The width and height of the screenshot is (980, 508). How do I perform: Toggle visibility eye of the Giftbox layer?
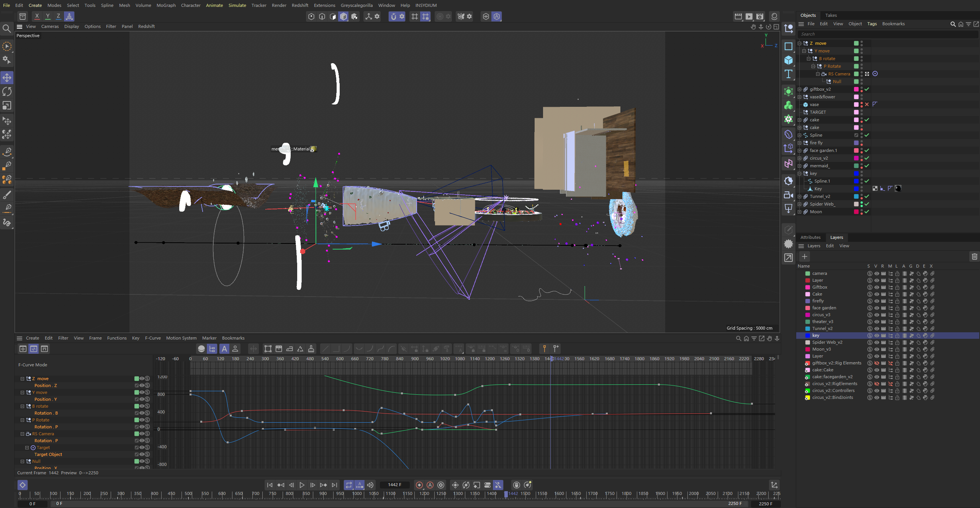point(876,287)
